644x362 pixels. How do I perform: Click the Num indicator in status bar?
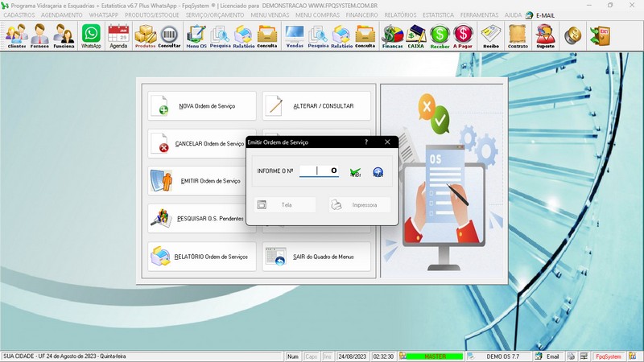(293, 356)
